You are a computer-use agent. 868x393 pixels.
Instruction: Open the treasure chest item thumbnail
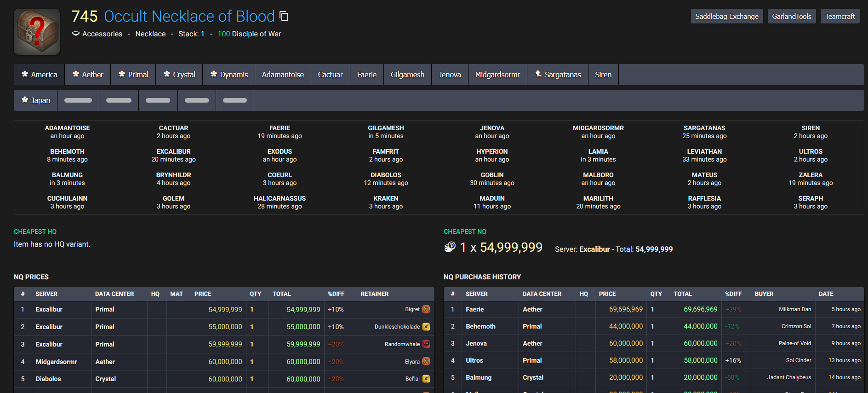(x=37, y=32)
